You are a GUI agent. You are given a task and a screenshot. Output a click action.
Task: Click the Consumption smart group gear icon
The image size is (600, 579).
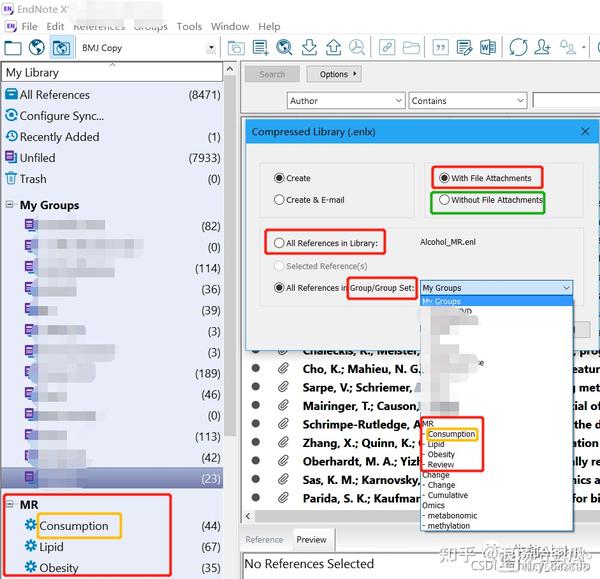[x=31, y=525]
